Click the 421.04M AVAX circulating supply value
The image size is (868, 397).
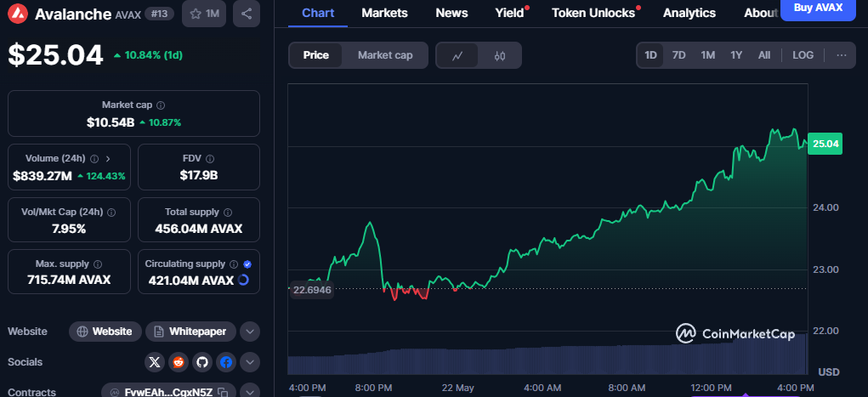click(x=191, y=281)
